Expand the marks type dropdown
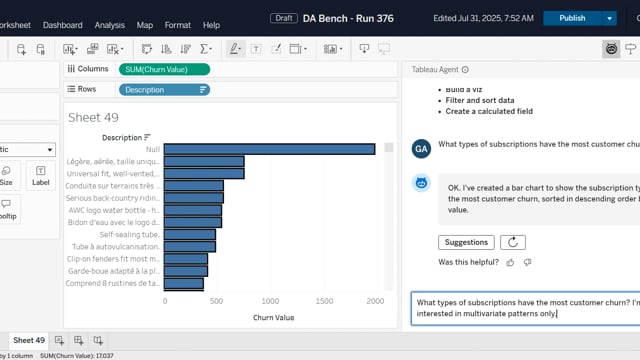This screenshot has height=360, width=640. [27, 149]
